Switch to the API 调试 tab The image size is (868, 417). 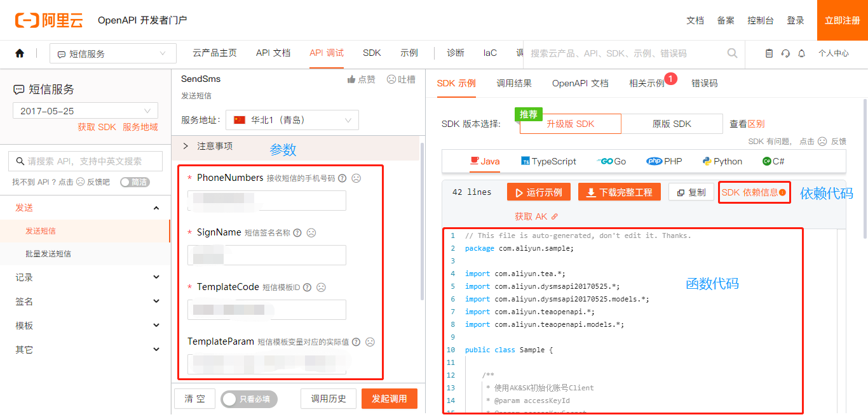327,53
